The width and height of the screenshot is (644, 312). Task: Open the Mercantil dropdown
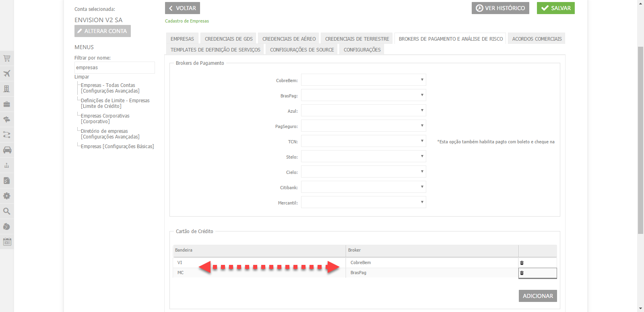363,202
